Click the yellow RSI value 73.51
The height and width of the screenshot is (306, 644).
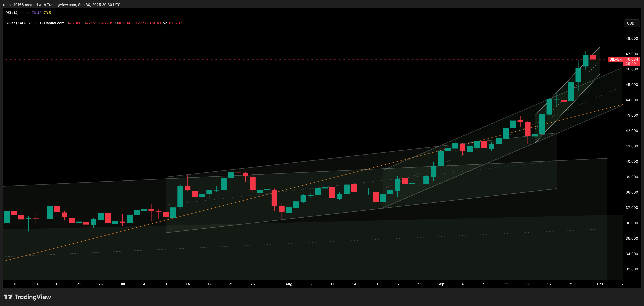click(x=48, y=13)
